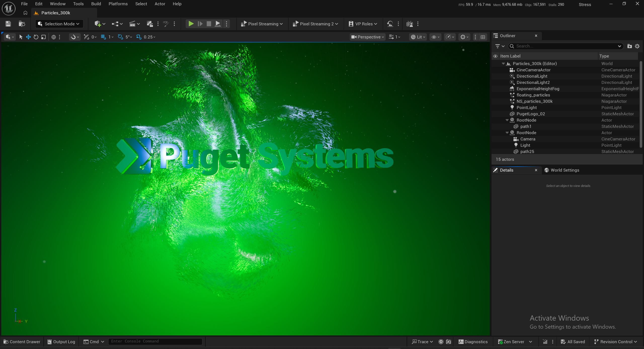Open the camera speed dropdown
Screen dimensions: 644x349
pos(394,37)
